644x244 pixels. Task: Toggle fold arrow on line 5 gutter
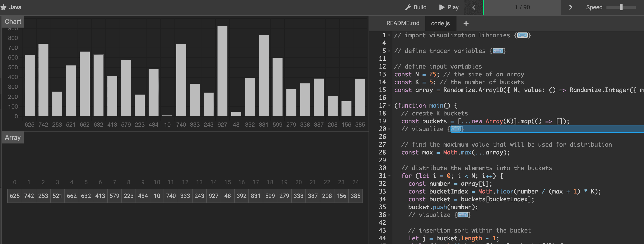[389, 51]
